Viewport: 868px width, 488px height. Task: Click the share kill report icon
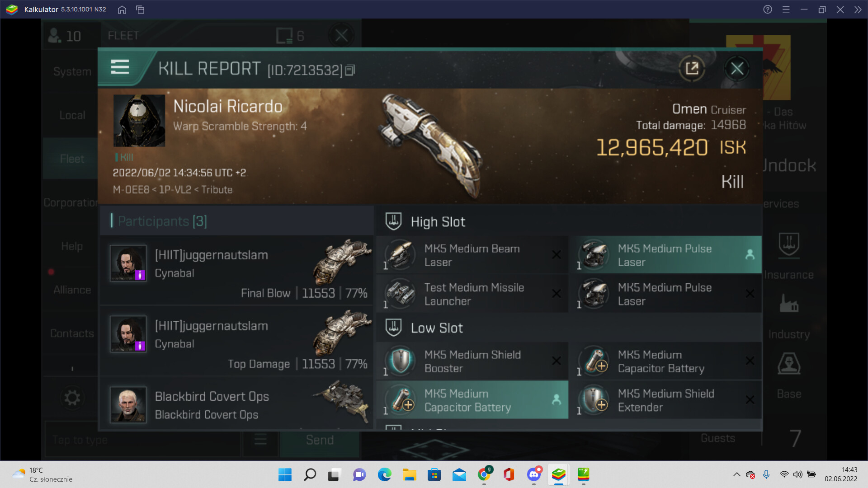click(692, 69)
